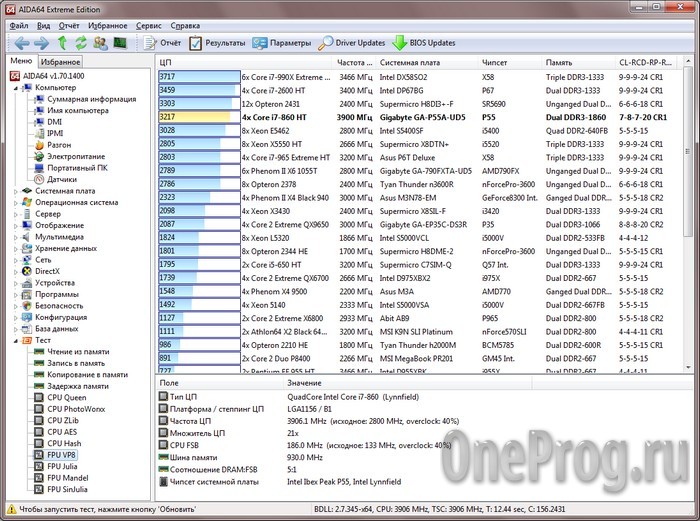Viewport: 700px width, 521px height.
Task: Select DirectX tree item
Action: point(47,271)
